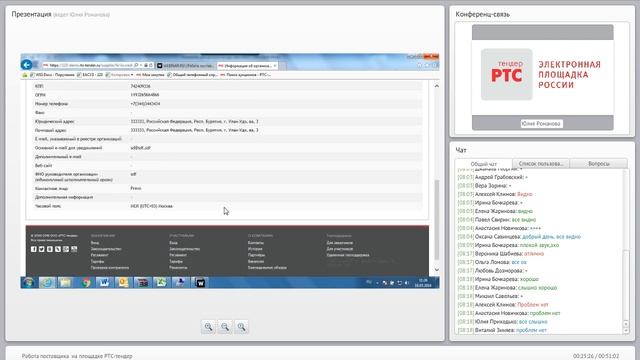The width and height of the screenshot is (640, 360).
Task: Click Михаил Савельев's chat message
Action: [x=490, y=296]
